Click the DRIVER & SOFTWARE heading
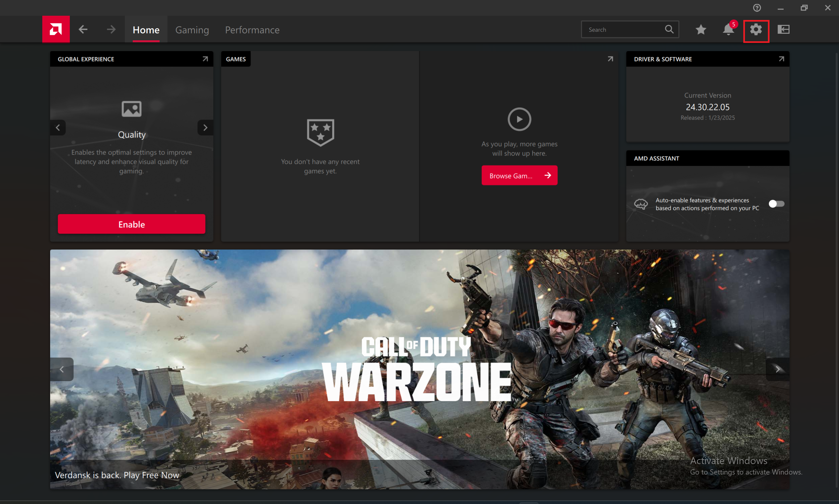 coord(663,59)
